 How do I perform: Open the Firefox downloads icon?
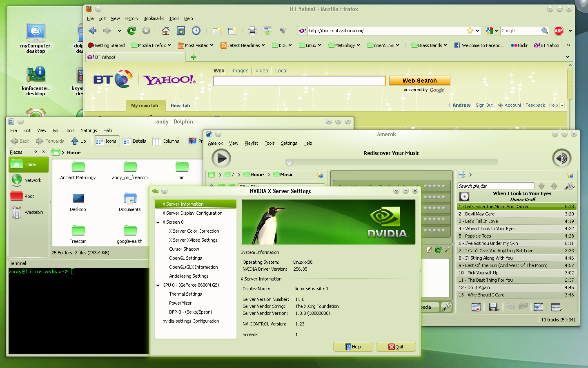pyautogui.click(x=267, y=31)
